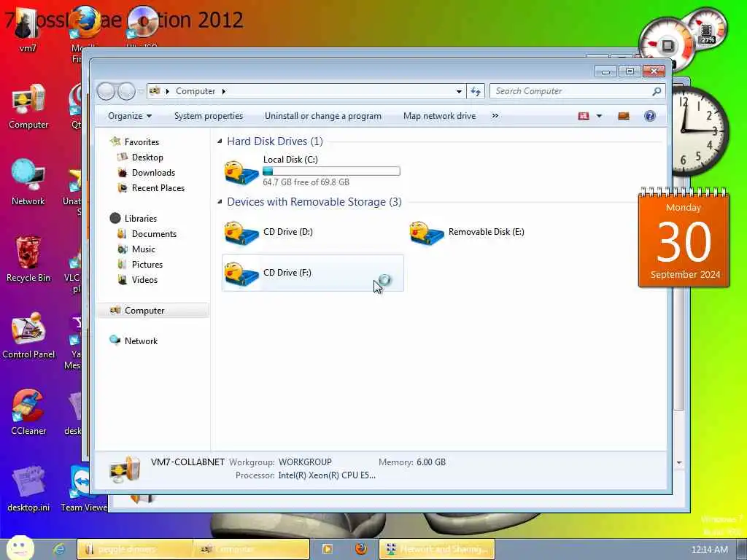Screen dimensions: 747x560
Task: Show the preview pane icon
Action: pos(624,116)
